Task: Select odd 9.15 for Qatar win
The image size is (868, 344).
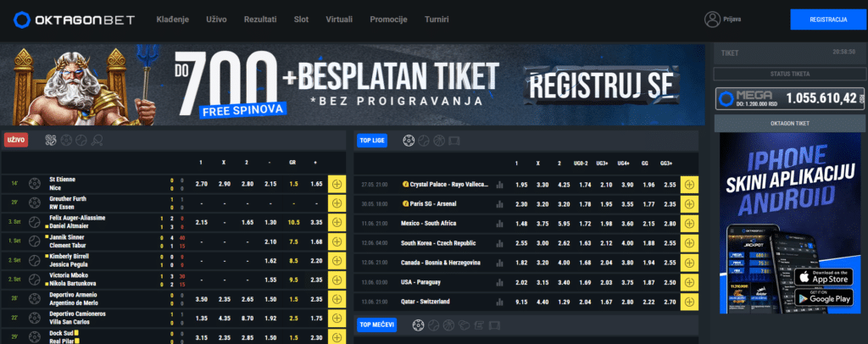Action: pos(521,302)
